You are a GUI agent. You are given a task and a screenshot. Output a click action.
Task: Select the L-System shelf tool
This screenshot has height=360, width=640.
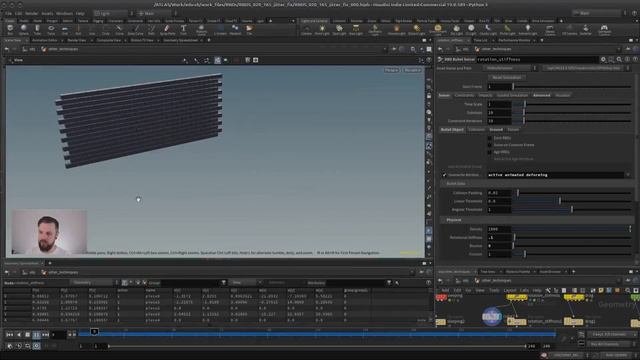click(x=220, y=29)
